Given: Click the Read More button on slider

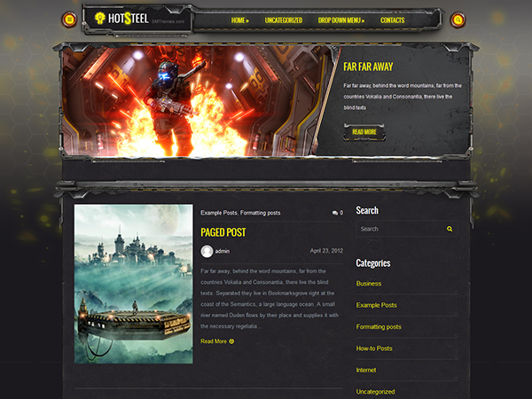Looking at the screenshot, I should [x=364, y=132].
